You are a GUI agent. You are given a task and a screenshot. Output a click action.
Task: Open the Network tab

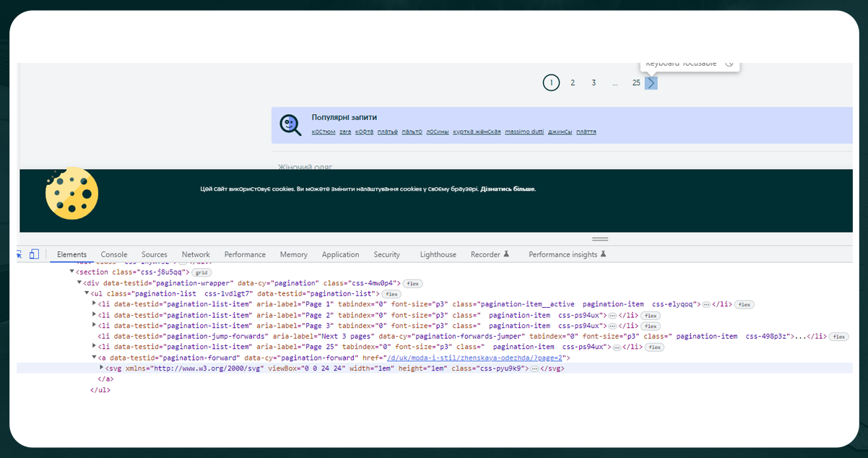click(x=196, y=254)
